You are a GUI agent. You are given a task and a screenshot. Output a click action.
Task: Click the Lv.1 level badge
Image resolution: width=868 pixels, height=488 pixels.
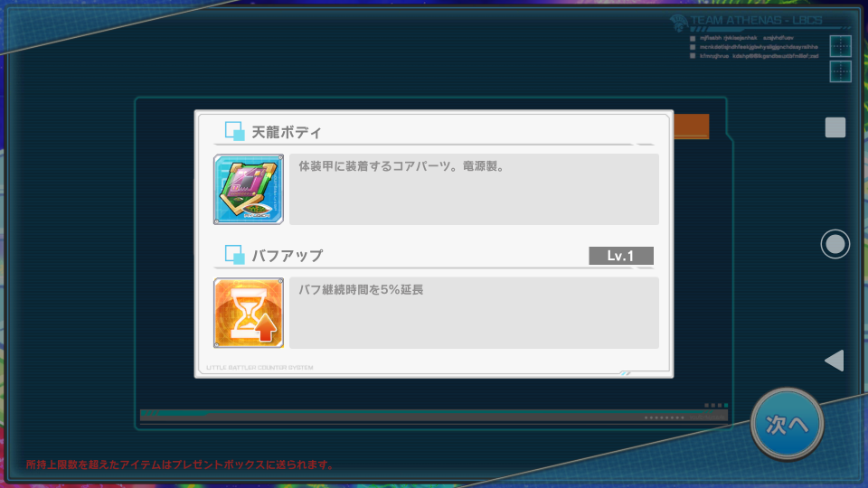click(x=621, y=256)
